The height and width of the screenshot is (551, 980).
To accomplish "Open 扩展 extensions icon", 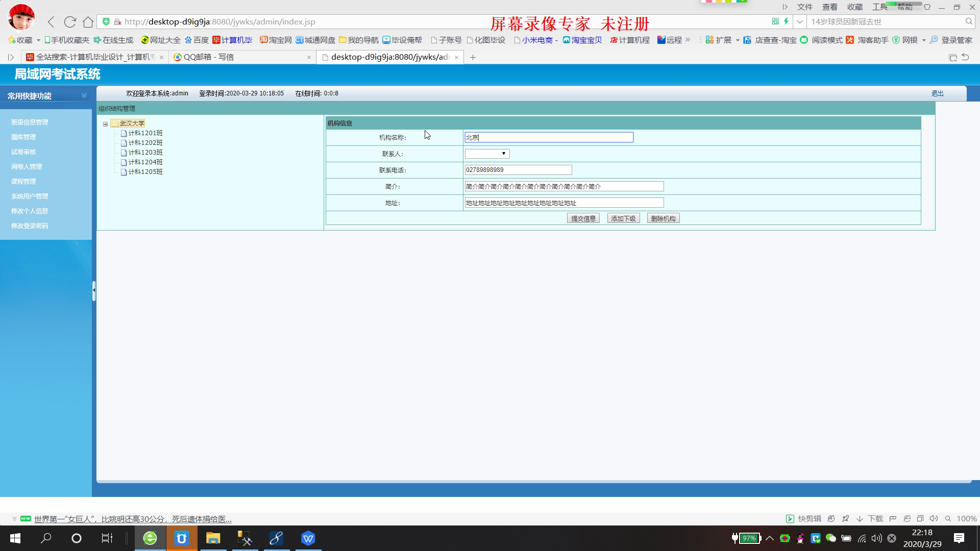I will [719, 40].
